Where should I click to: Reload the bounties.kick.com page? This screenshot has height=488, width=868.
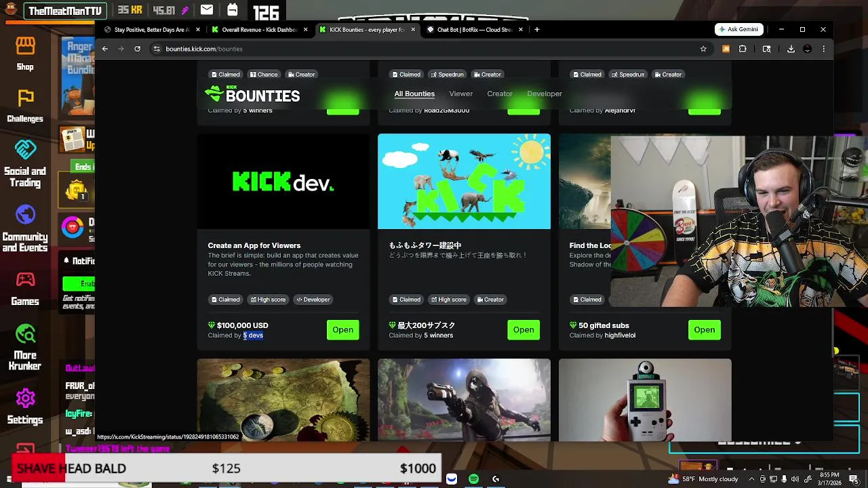137,49
